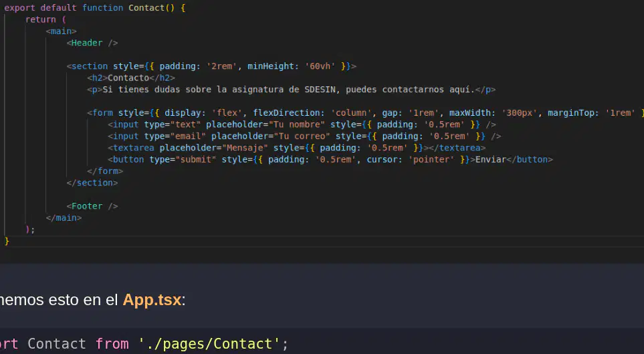Click the 'return (' code line
Image resolution: width=644 pixels, height=354 pixels.
[x=45, y=19]
